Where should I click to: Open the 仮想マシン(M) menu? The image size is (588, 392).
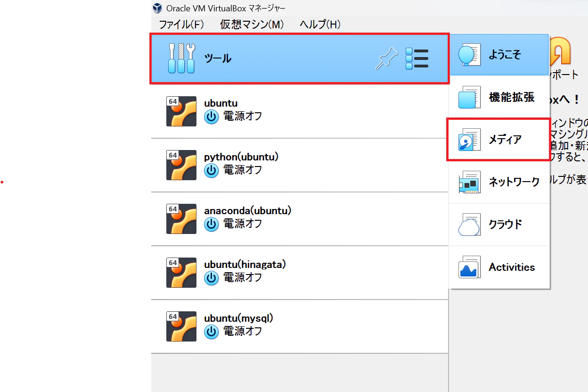pos(252,25)
